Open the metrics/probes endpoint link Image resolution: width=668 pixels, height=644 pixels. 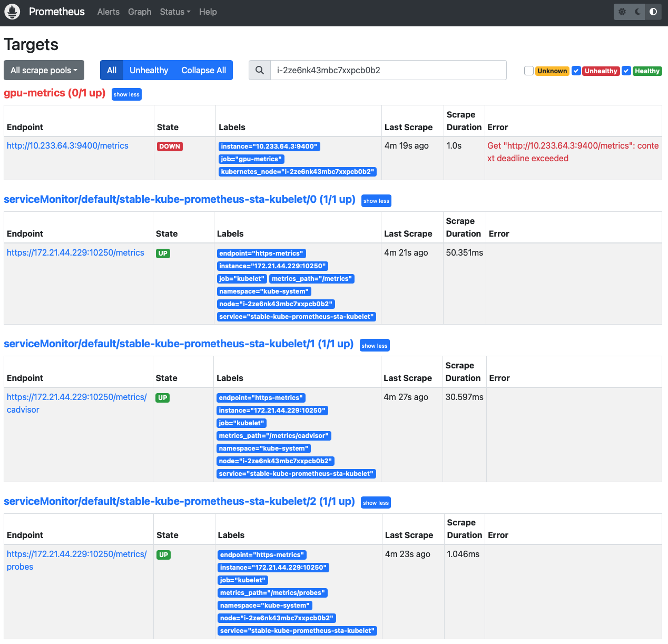(x=77, y=560)
